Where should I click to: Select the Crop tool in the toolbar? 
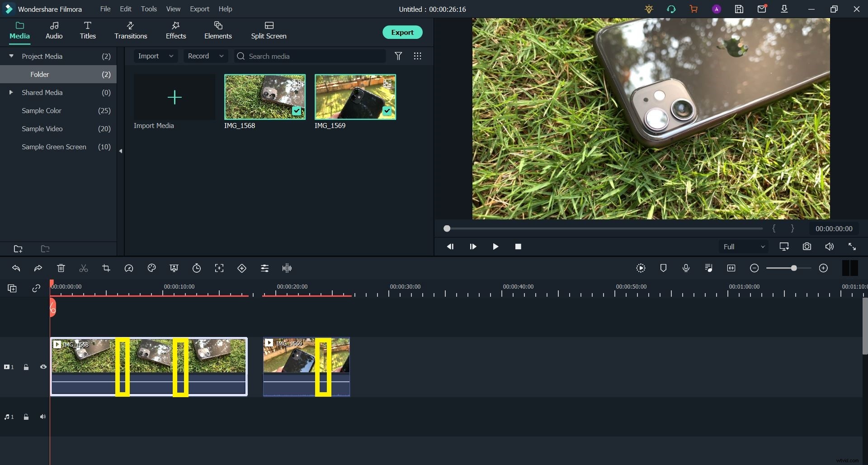[106, 268]
